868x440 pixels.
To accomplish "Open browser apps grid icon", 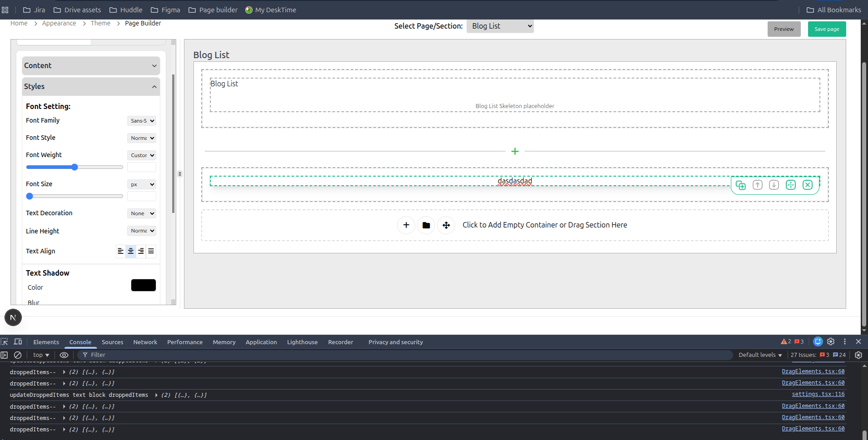I will pos(5,10).
